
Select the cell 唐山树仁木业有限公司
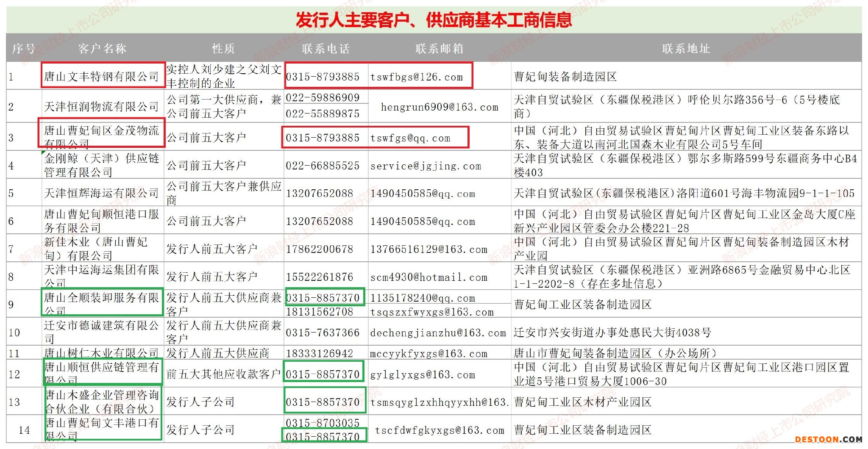(x=102, y=353)
